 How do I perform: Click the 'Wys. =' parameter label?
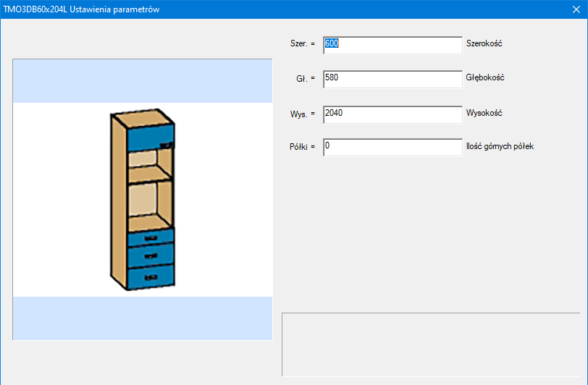click(303, 114)
